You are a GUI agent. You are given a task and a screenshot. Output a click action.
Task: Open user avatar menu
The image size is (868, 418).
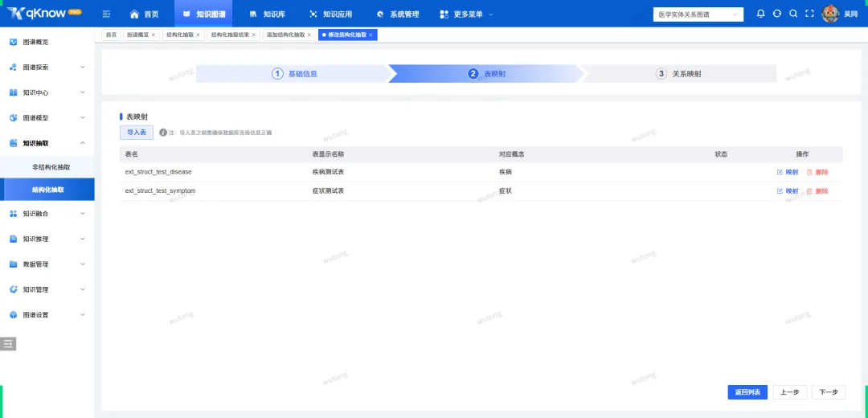pos(830,14)
